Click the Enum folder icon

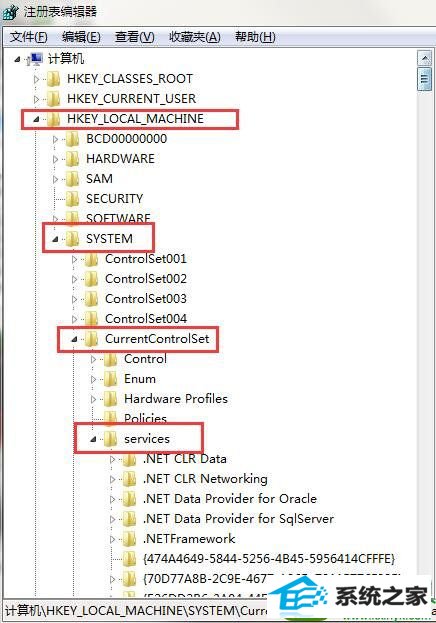[x=110, y=379]
